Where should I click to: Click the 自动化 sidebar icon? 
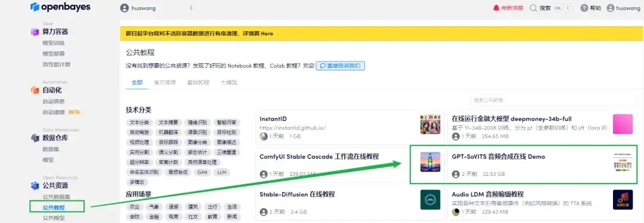pyautogui.click(x=35, y=91)
